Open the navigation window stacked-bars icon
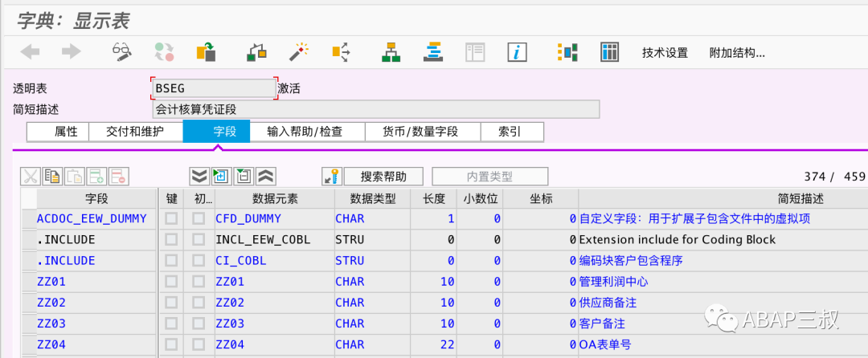This screenshot has height=358, width=868. tap(432, 52)
